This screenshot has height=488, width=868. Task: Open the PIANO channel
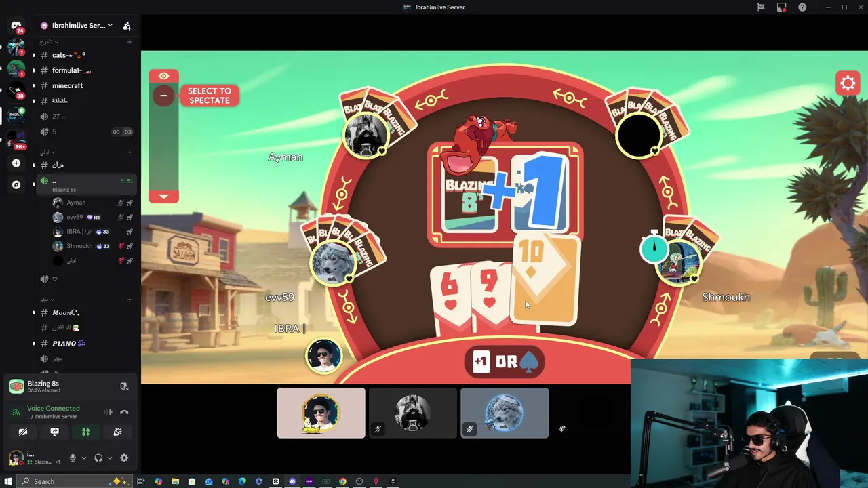[86, 343]
